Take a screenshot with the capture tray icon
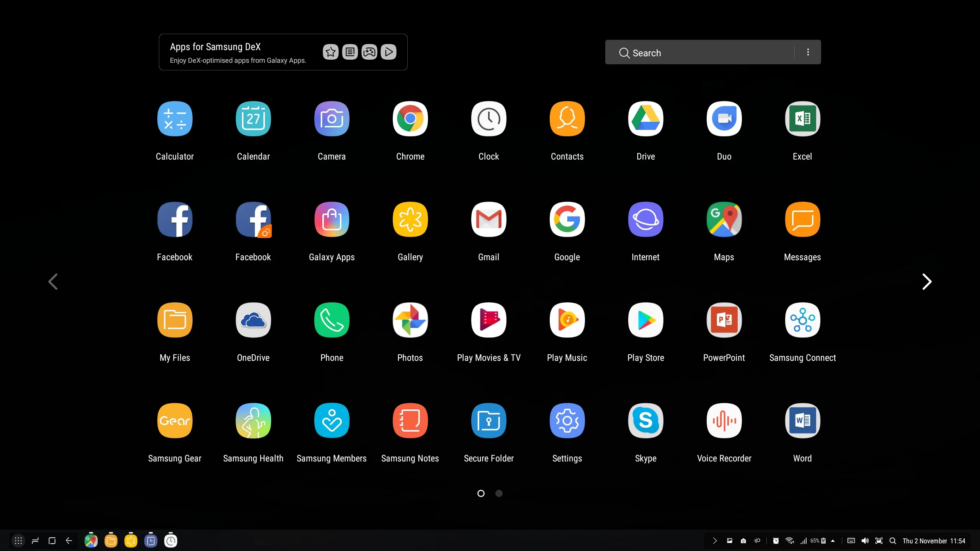Viewport: 980px width, 551px height. point(879,541)
